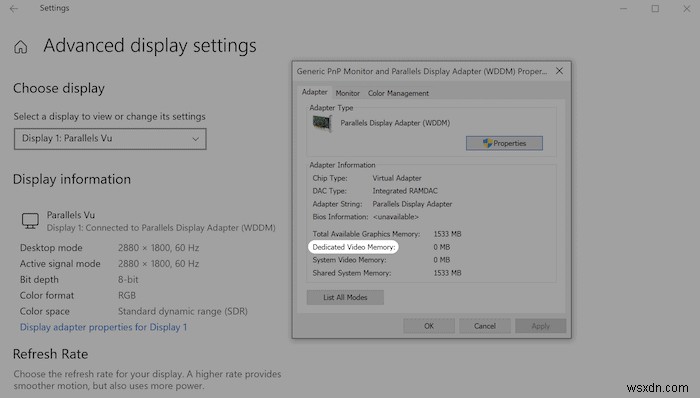Viewport: 700px width, 398px height.
Task: Click the display adapter card icon
Action: pyautogui.click(x=322, y=123)
